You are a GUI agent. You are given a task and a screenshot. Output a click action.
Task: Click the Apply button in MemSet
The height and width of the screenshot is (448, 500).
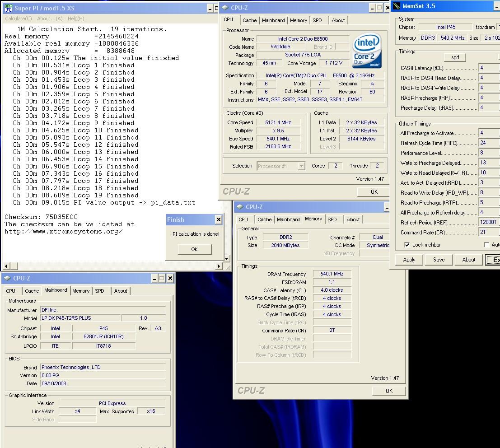(x=409, y=260)
